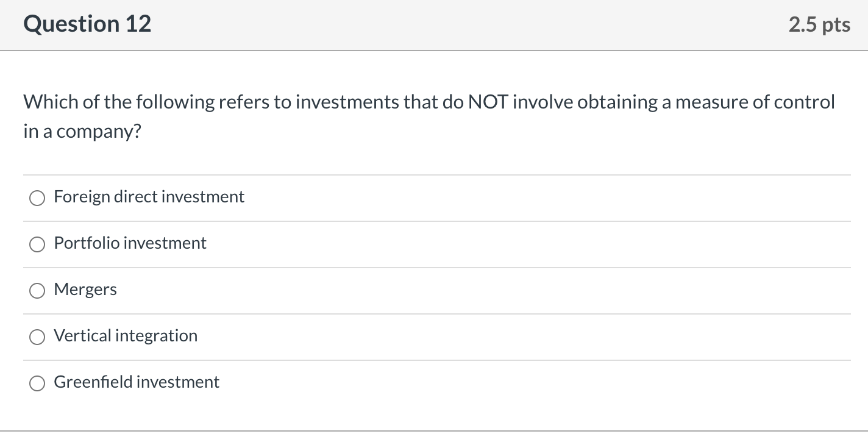Click the Vertical integration answer text
The image size is (868, 445).
[x=126, y=336]
